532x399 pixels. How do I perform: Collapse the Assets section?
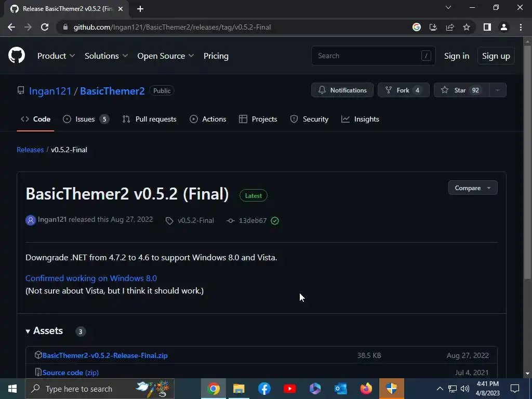pos(45,331)
